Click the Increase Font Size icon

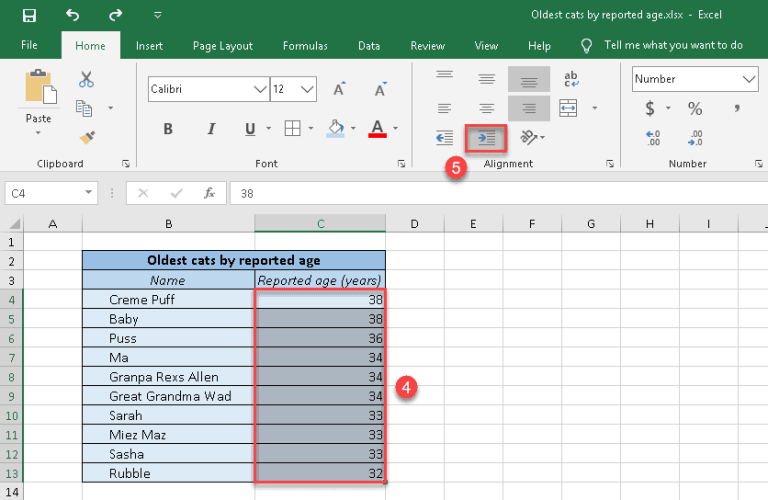coord(339,89)
